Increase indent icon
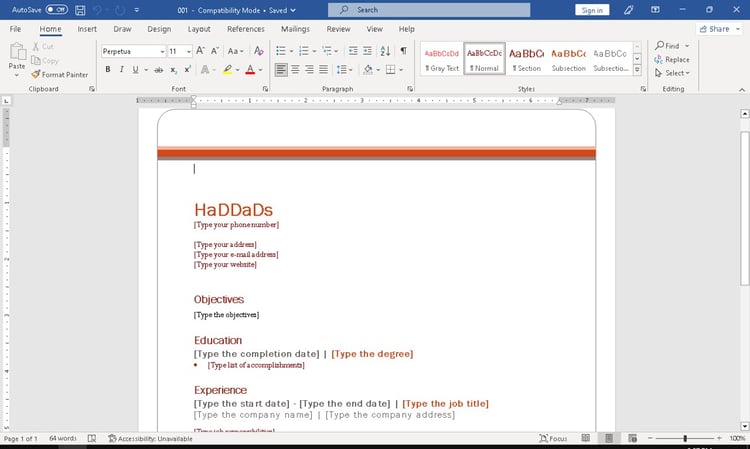 pyautogui.click(x=367, y=51)
